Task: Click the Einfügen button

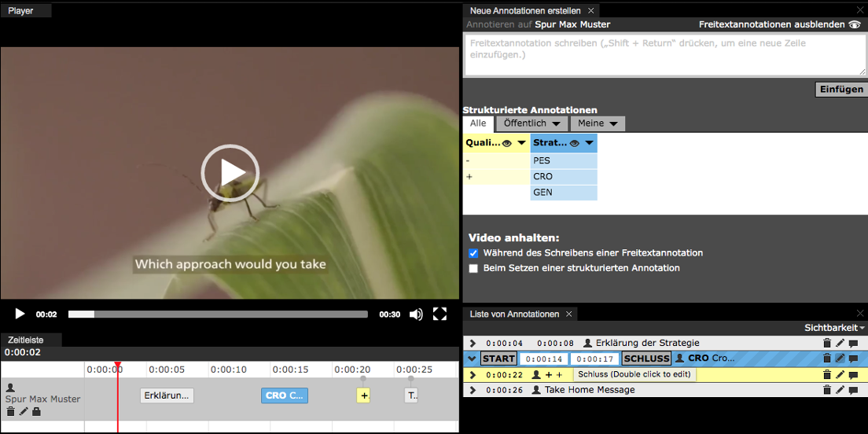Action: tap(840, 90)
